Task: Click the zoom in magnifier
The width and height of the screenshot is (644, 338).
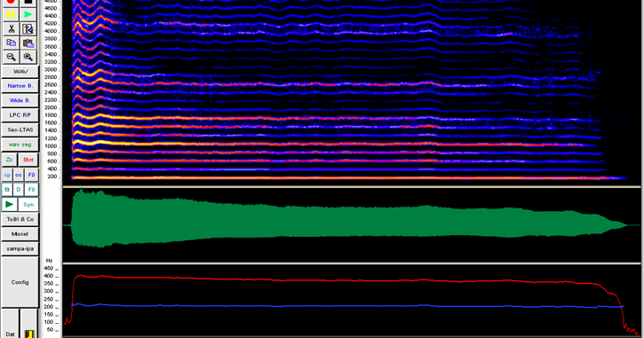Action: point(28,57)
